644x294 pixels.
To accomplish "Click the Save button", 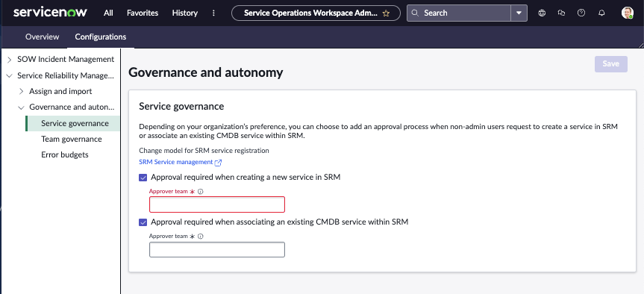I will pos(610,64).
